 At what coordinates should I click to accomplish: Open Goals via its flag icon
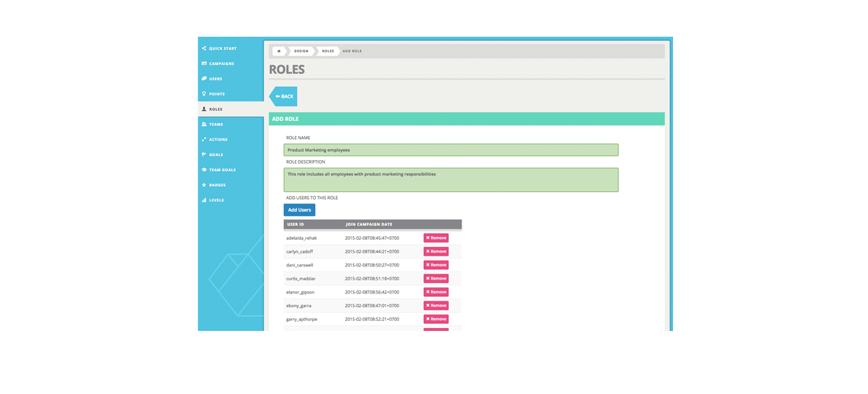(x=204, y=154)
